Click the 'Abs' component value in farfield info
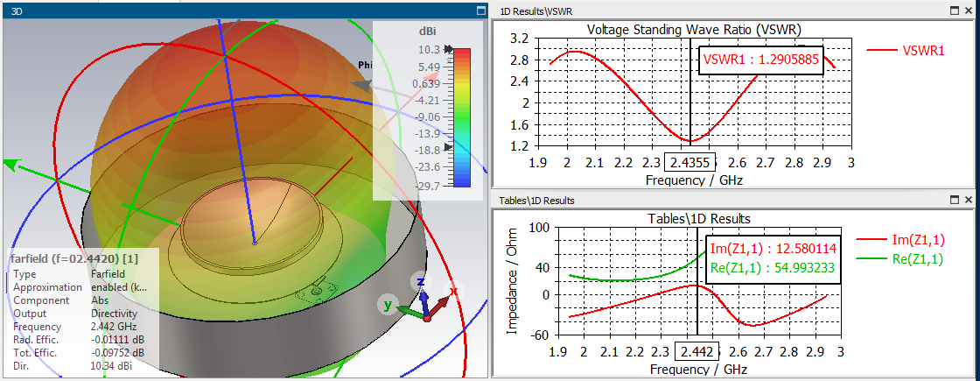980x381 pixels. click(x=99, y=300)
